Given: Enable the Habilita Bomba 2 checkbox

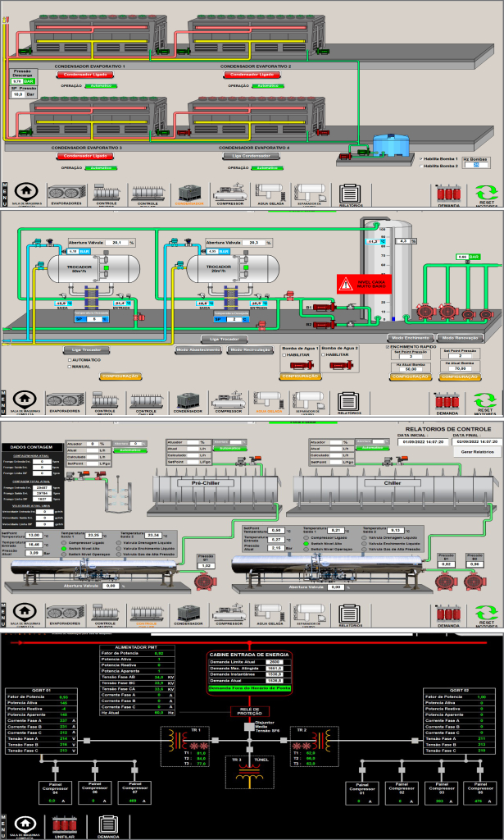Looking at the screenshot, I should (x=420, y=166).
